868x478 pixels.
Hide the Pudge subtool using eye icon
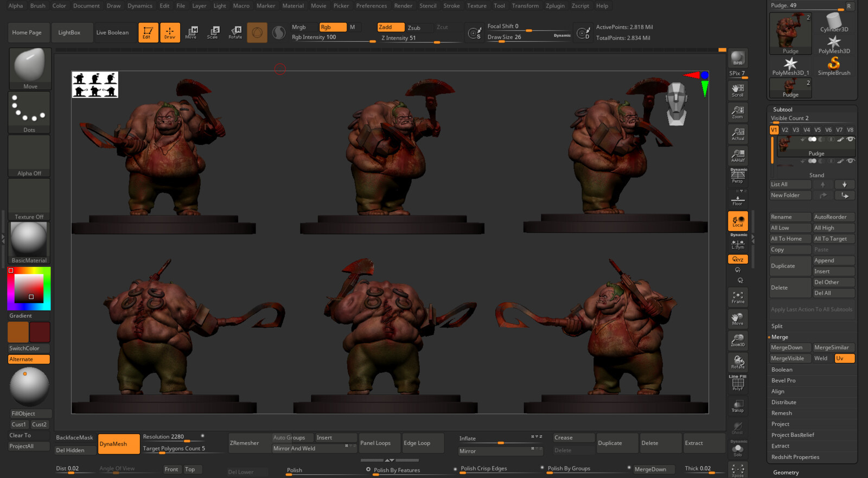pyautogui.click(x=851, y=139)
